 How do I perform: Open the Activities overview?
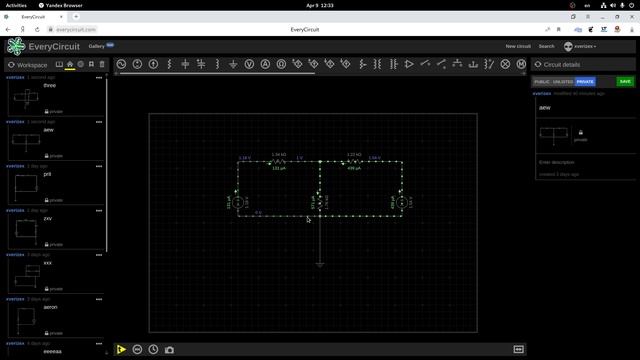pyautogui.click(x=16, y=5)
